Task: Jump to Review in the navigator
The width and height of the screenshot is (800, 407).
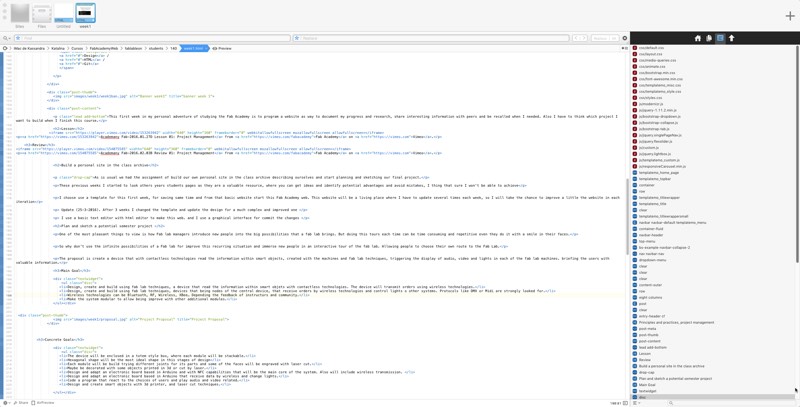Action: coord(645,360)
